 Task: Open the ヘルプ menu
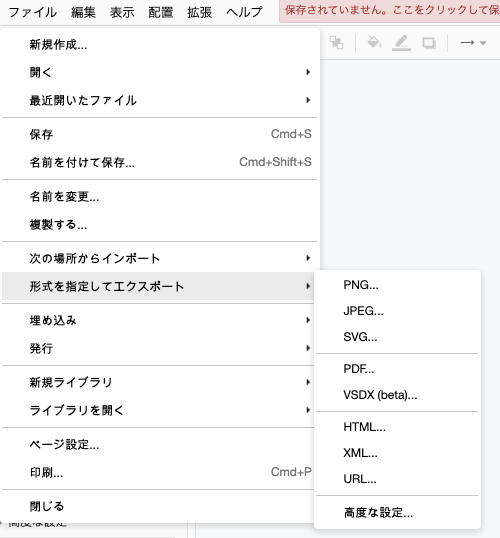tap(244, 12)
